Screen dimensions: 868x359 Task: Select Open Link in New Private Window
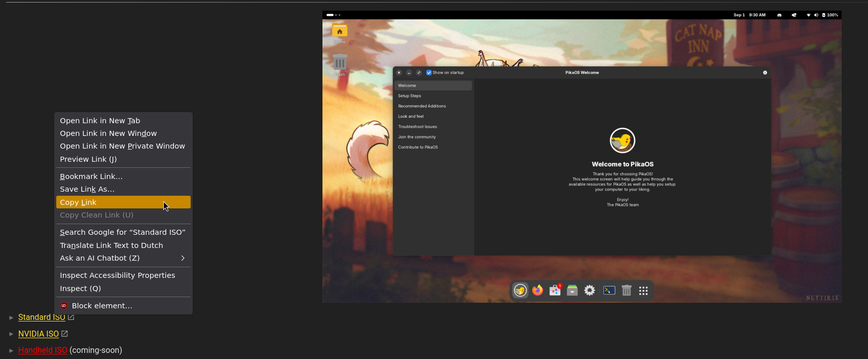(123, 146)
